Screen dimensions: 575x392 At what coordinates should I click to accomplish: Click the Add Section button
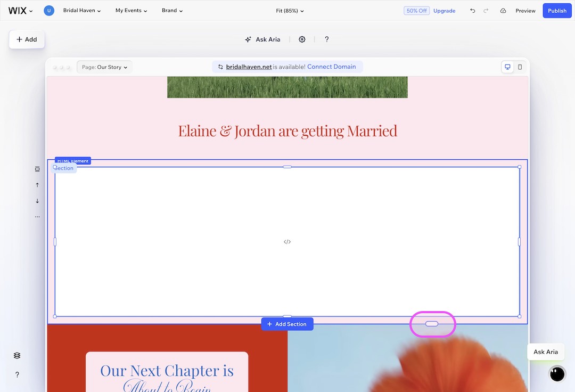click(287, 324)
